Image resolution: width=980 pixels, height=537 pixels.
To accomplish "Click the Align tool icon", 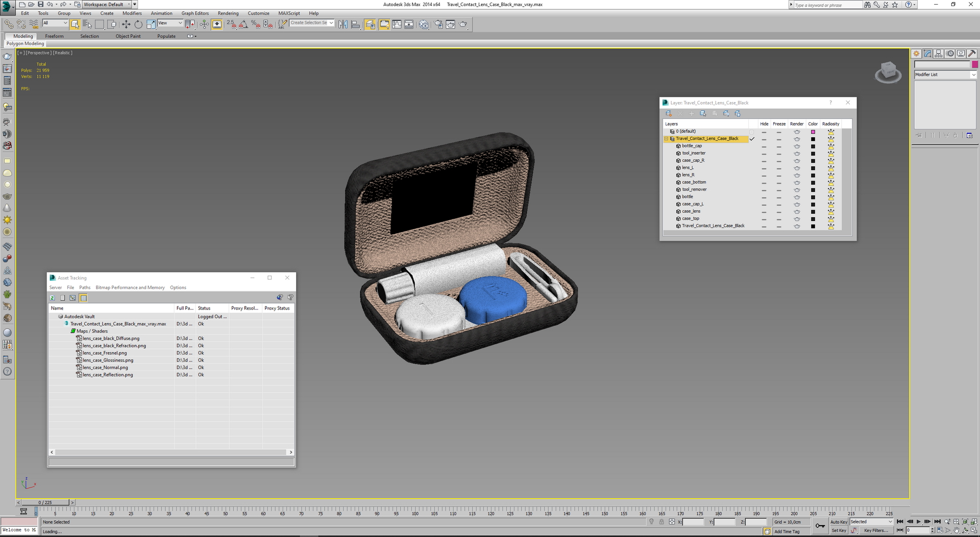I will pos(355,24).
